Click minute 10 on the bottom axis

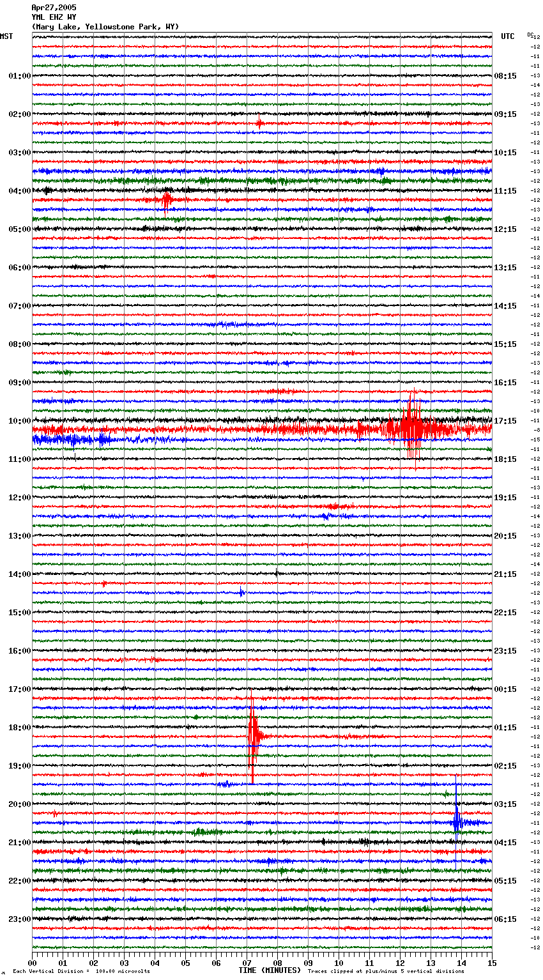(339, 963)
